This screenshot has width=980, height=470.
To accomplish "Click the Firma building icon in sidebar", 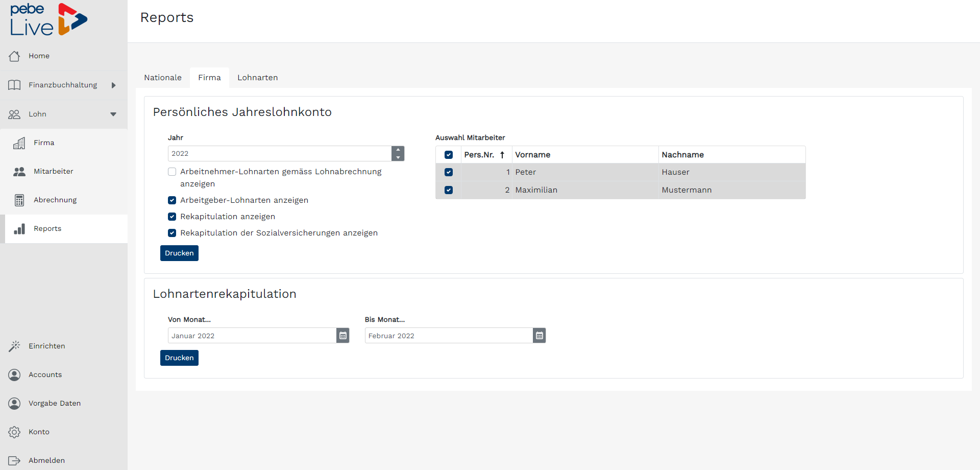I will pyautogui.click(x=19, y=143).
